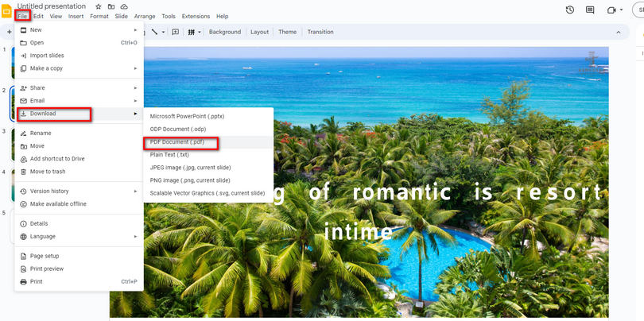Screen dimensions: 644x321
Task: Edit the Untitled presentation title
Action: point(52,6)
